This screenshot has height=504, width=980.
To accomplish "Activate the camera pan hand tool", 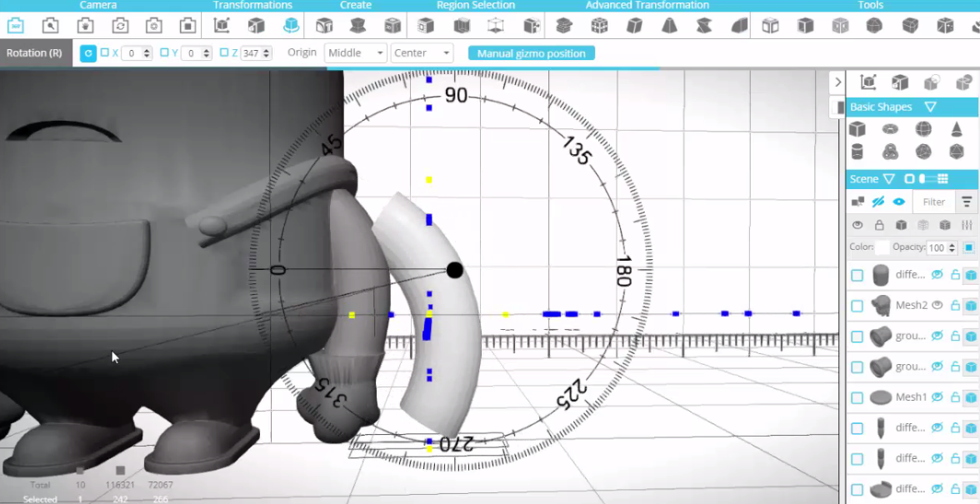I will click(x=85, y=26).
